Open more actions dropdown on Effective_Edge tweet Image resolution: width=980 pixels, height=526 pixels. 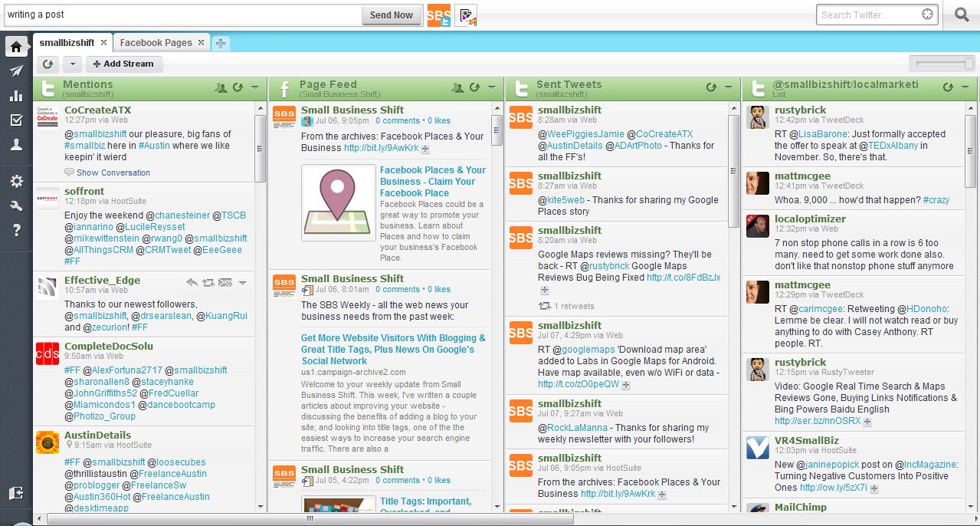pyautogui.click(x=243, y=283)
